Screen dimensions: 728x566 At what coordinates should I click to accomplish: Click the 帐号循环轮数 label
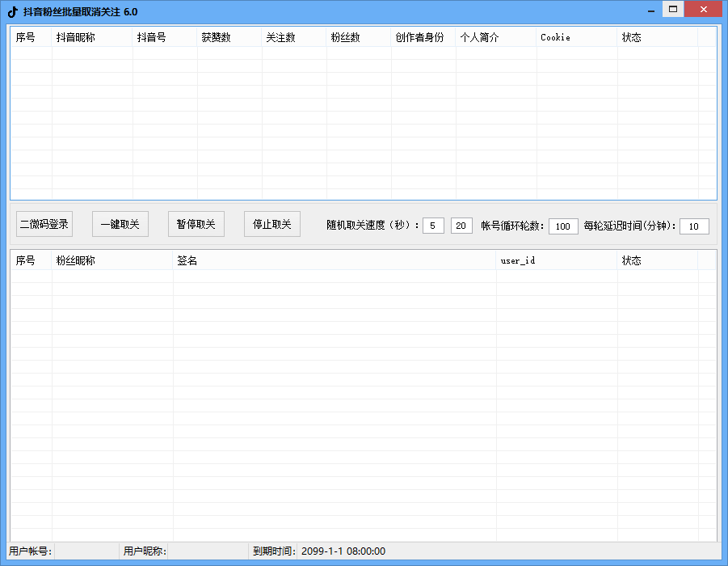pos(512,226)
